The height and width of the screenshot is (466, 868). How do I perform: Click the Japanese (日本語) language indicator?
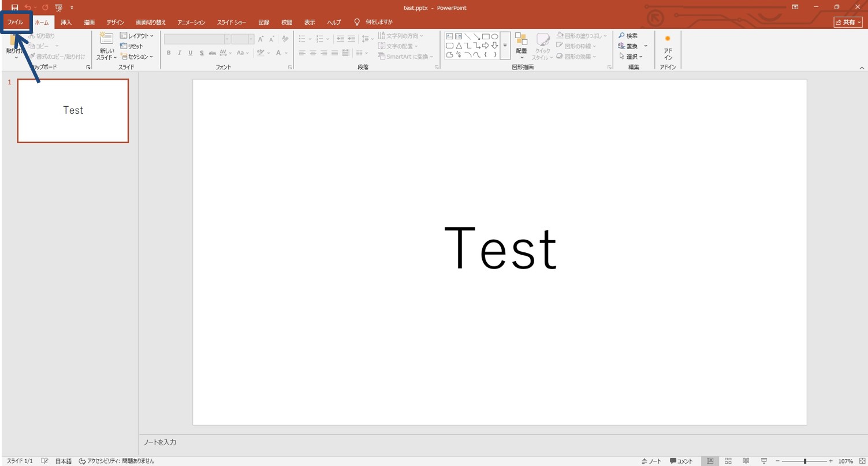[64, 461]
